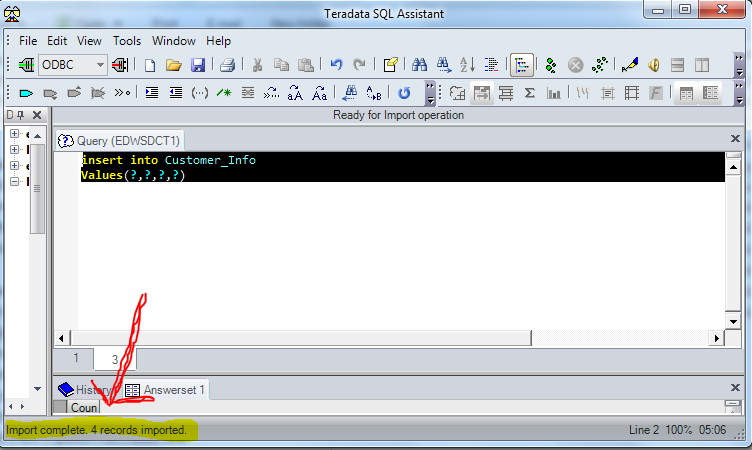Viewport: 752px width, 450px height.
Task: Select the Query (EDWSDCT1) tab
Action: [x=119, y=141]
